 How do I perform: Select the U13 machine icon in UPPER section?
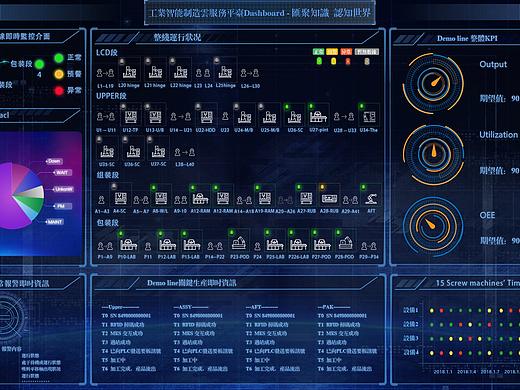point(155,117)
